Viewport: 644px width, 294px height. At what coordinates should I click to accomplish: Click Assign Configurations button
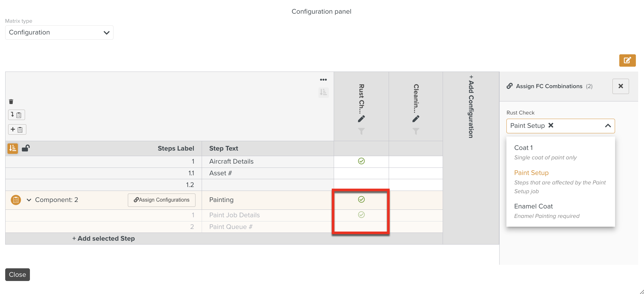162,200
